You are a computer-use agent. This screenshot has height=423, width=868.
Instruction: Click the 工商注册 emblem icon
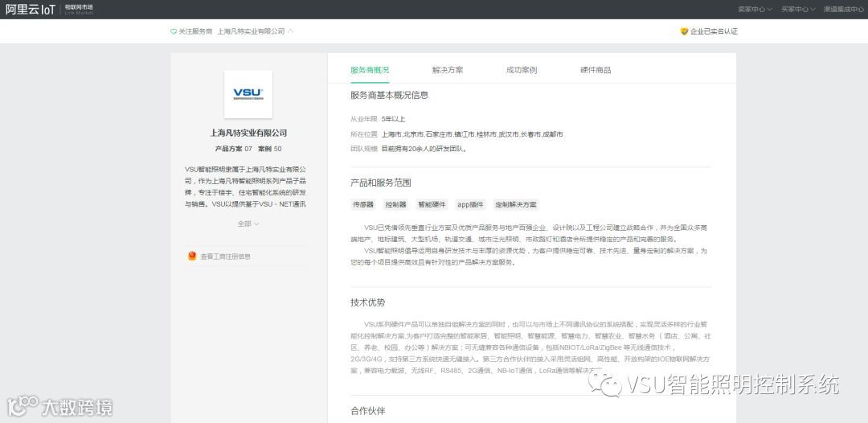pos(192,256)
